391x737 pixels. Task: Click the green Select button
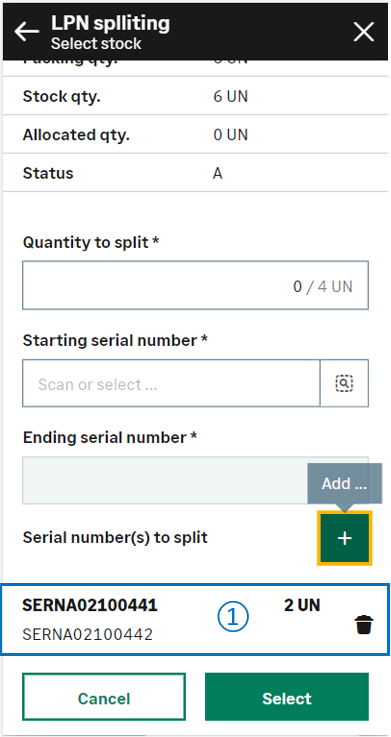pyautogui.click(x=287, y=698)
